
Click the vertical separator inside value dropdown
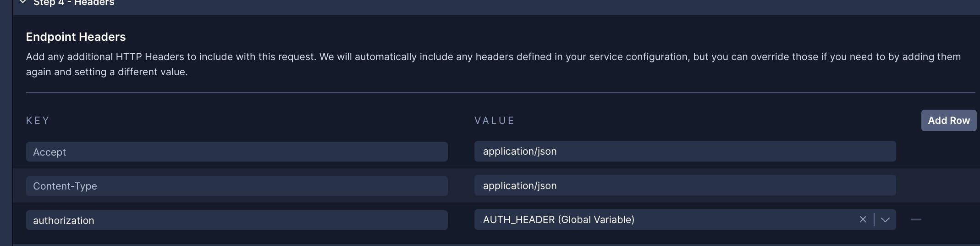(x=874, y=220)
